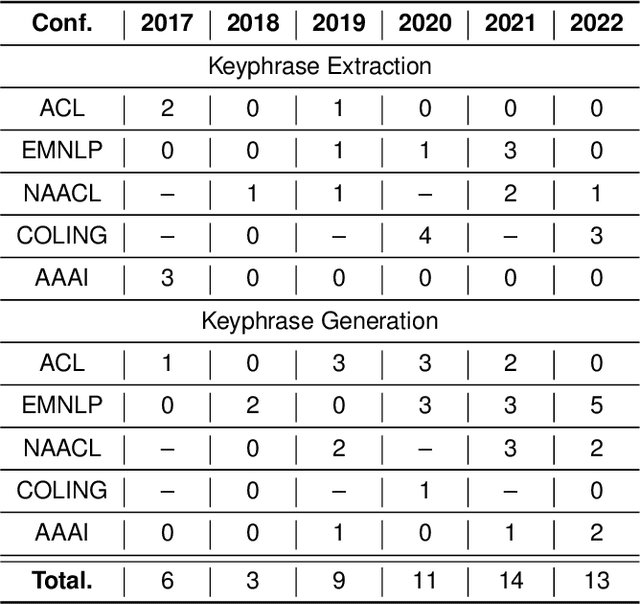The width and height of the screenshot is (640, 604).
Task: Click the value 4 for COLING 2020 extraction
Action: (424, 235)
